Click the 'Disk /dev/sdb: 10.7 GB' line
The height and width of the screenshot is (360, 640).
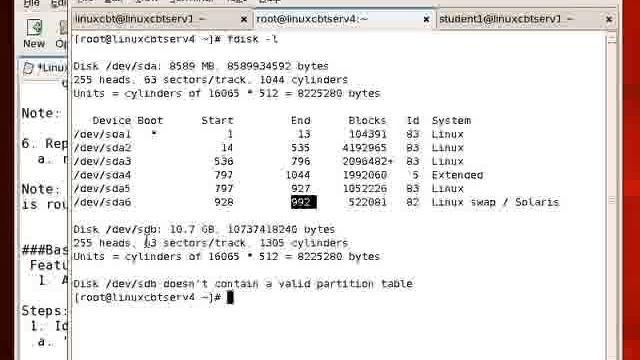pos(204,229)
